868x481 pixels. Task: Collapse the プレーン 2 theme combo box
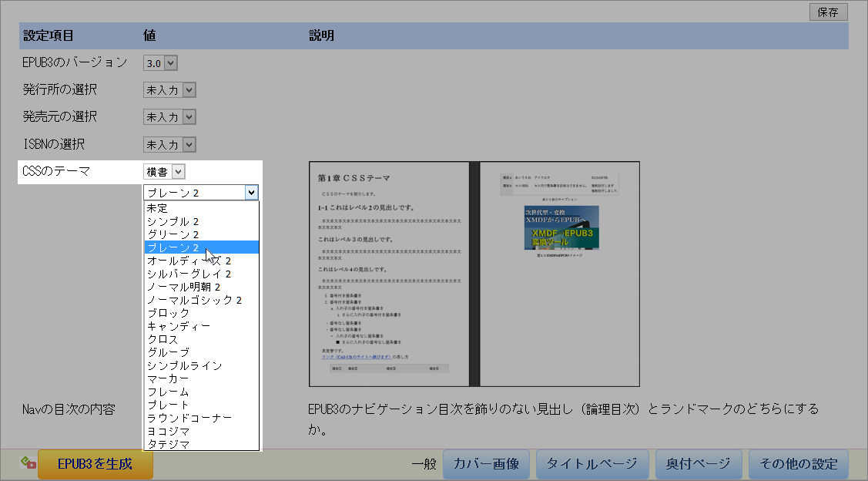201,192
